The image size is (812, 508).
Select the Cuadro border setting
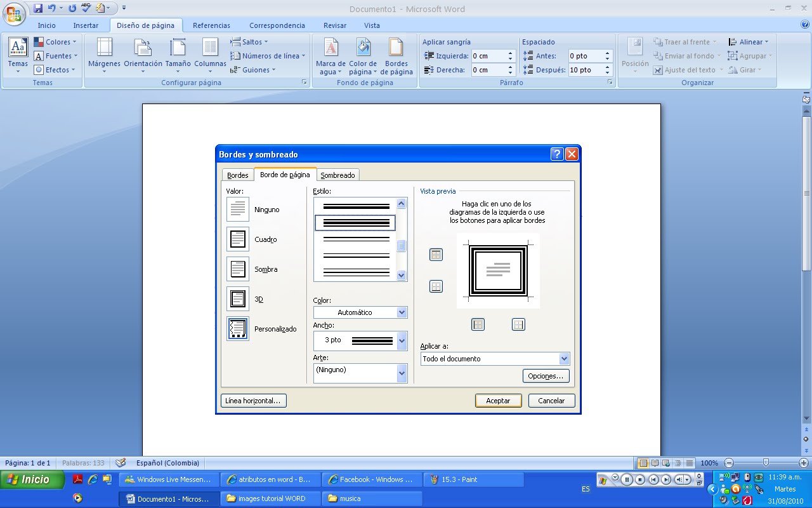coord(237,239)
